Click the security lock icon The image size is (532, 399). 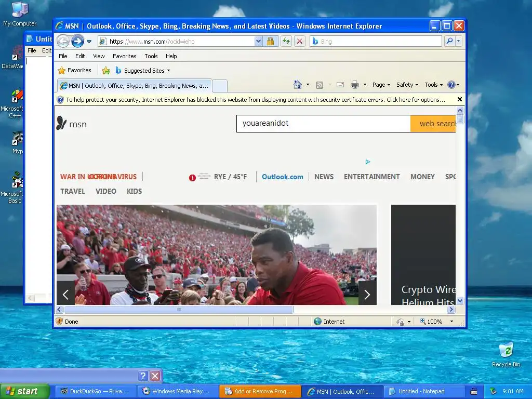[x=270, y=42]
